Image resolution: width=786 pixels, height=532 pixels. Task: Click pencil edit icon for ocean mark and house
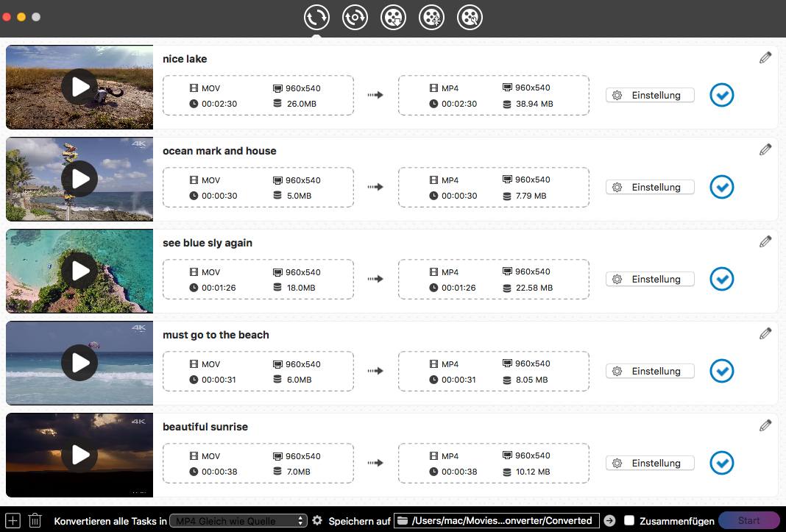pyautogui.click(x=765, y=149)
